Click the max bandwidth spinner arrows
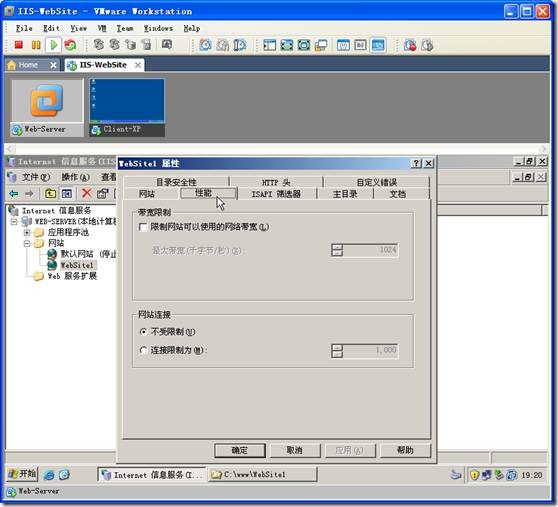Viewport: 558px width, 507px height. (x=337, y=250)
